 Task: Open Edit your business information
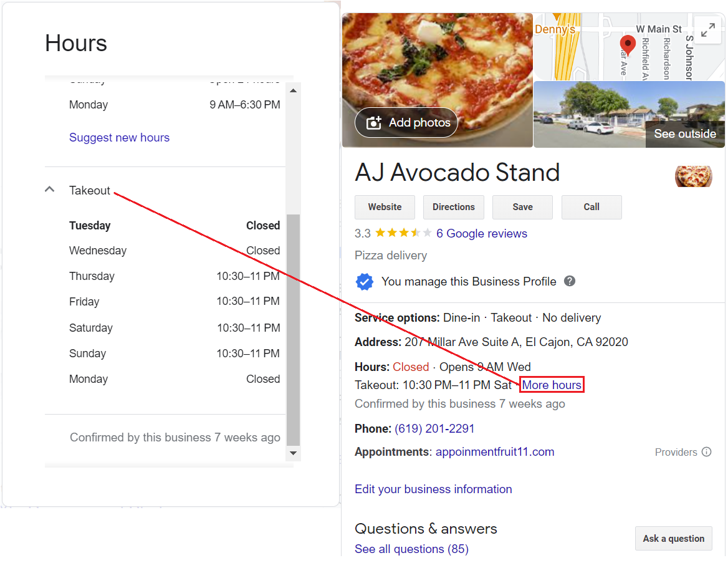[x=433, y=489]
